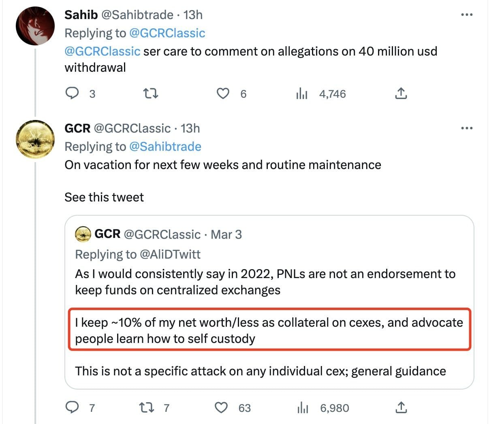Image resolution: width=504 pixels, height=424 pixels.
Task: Open more options on GCR's reply
Action: click(x=467, y=128)
